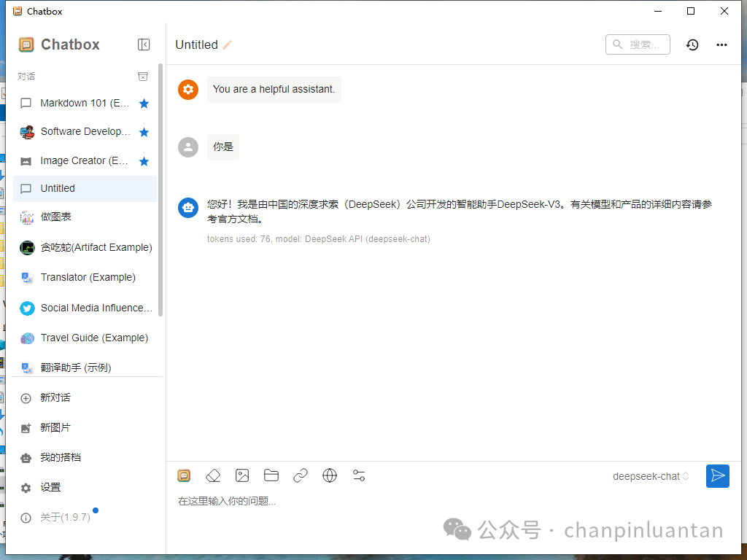Start a new chat with 新对话

(x=87, y=397)
